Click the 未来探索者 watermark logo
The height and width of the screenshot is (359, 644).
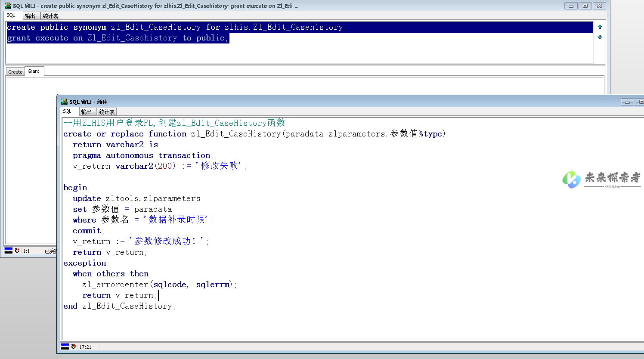[x=601, y=179]
